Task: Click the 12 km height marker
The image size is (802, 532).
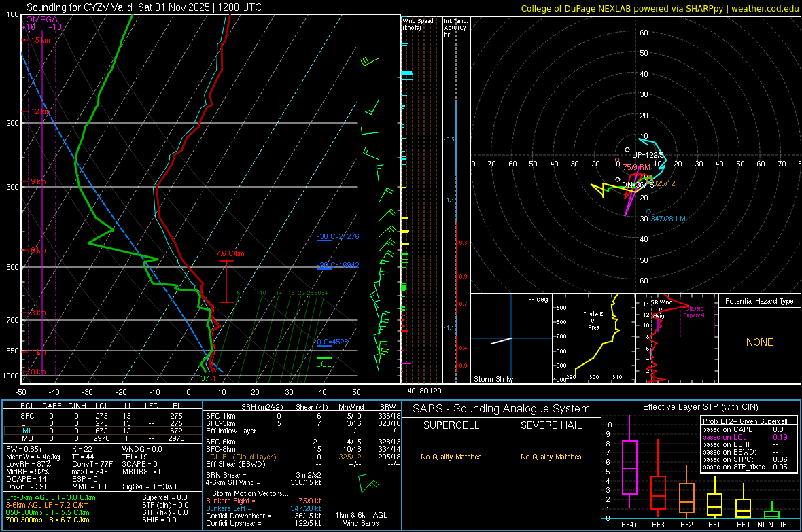Action: (39, 111)
